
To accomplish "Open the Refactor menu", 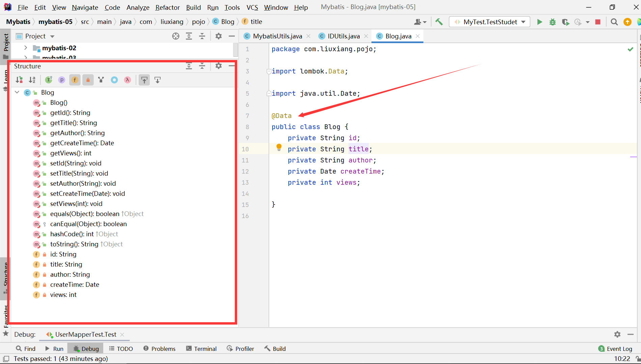I will coord(167,7).
